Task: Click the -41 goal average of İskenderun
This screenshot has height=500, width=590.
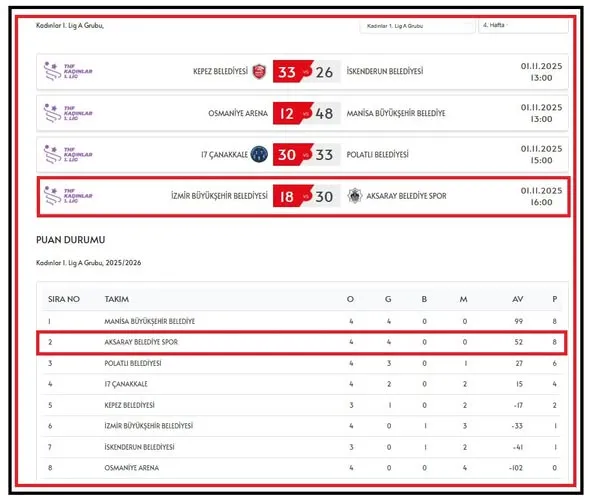Action: click(x=517, y=447)
